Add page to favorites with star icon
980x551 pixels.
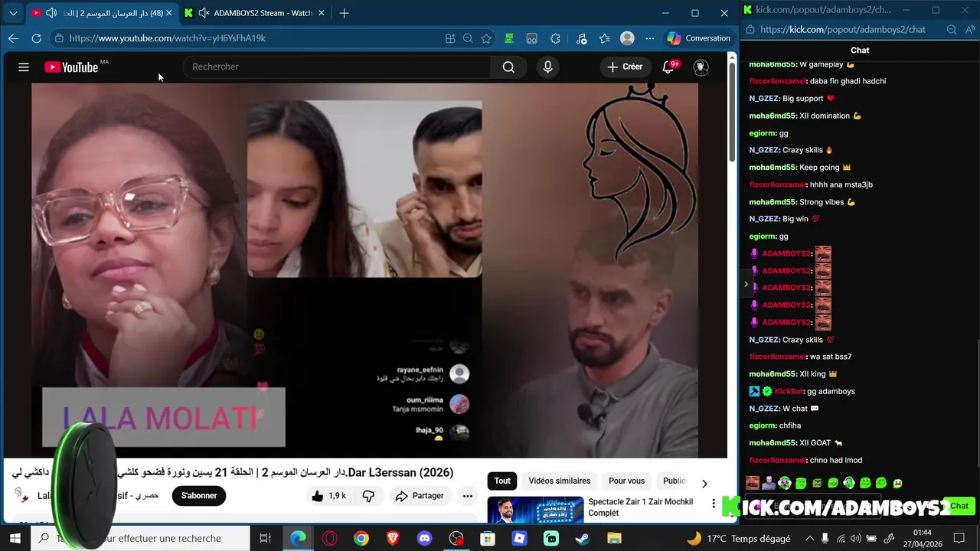point(486,38)
